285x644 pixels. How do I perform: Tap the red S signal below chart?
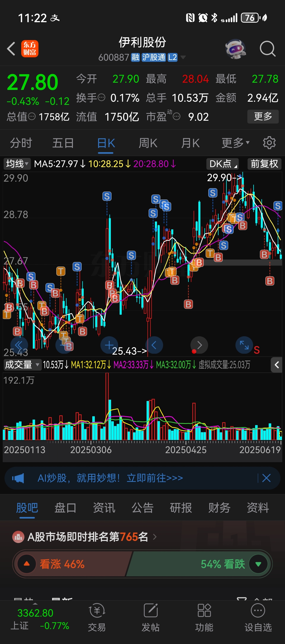[256, 350]
